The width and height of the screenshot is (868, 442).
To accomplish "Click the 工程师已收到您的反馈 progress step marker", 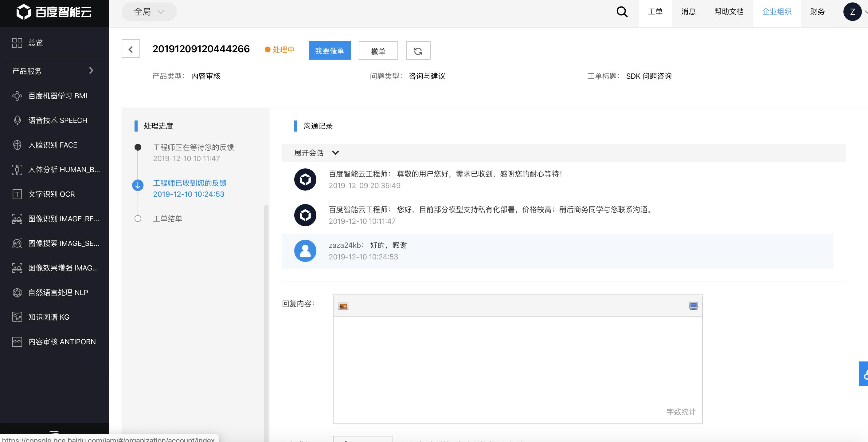I will [138, 185].
